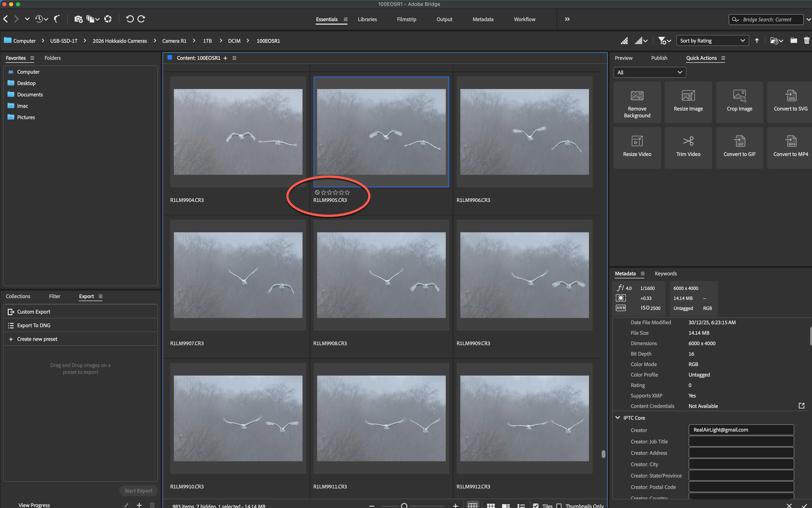Click the thumbnail size slider handle
Image resolution: width=812 pixels, height=508 pixels.
pyautogui.click(x=404, y=505)
